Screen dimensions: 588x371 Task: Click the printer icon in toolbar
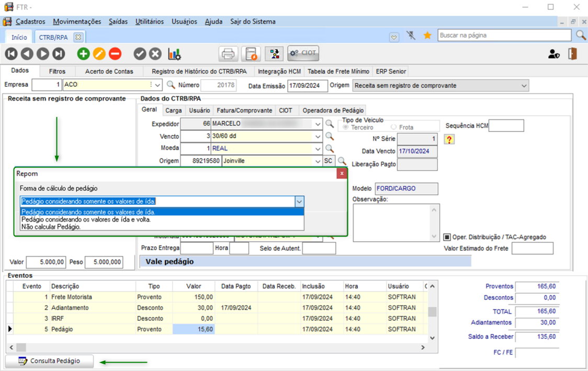(228, 53)
